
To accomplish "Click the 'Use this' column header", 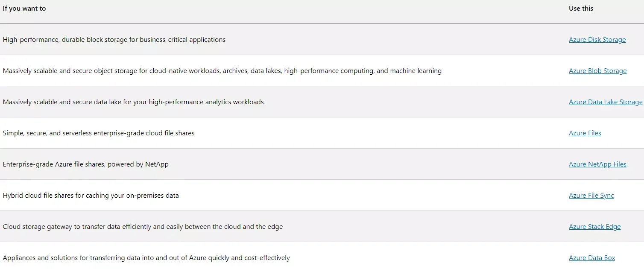I will 580,8.
